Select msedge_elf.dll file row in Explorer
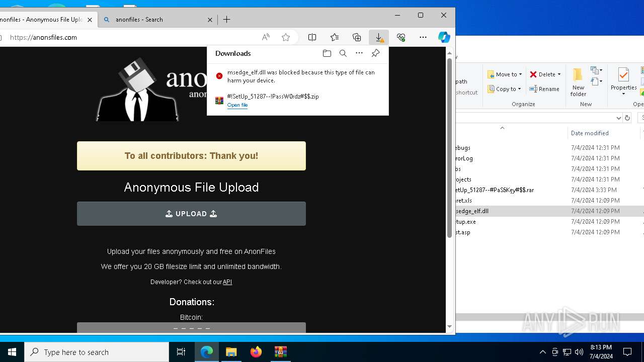Viewport: 644px width, 362px height. [x=549, y=211]
